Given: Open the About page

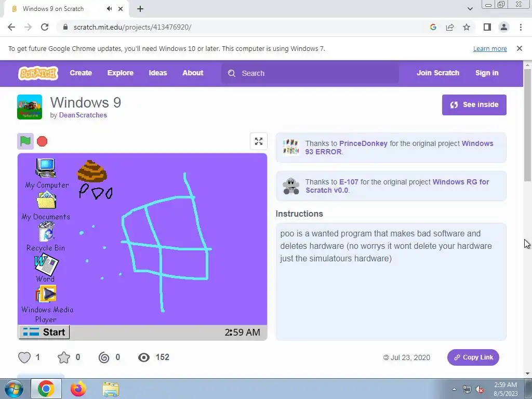Looking at the screenshot, I should [193, 73].
